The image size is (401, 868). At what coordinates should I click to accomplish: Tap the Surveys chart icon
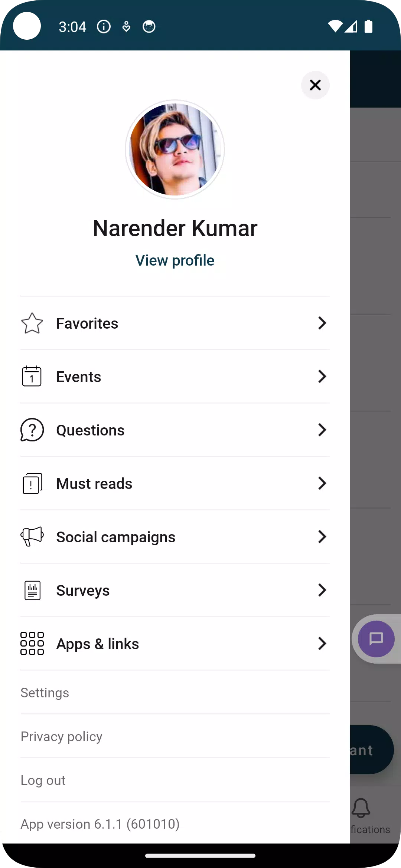coord(32,590)
